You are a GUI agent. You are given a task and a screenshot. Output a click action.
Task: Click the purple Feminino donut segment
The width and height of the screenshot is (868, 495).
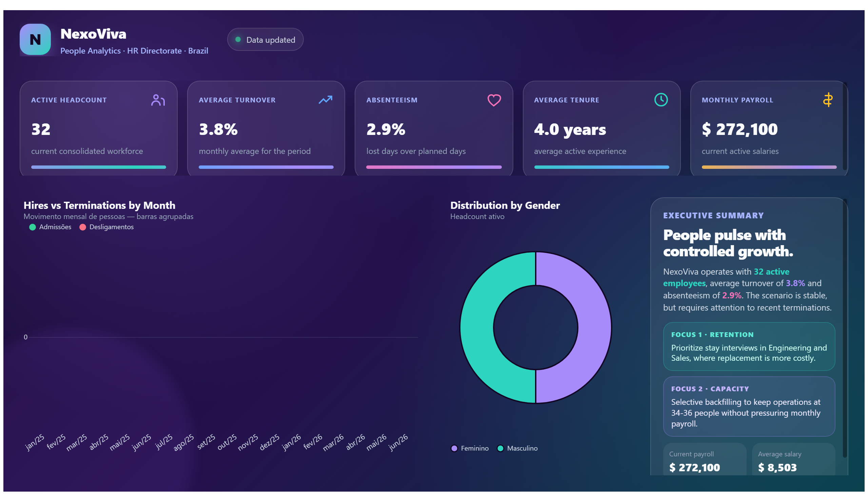[x=594, y=328]
